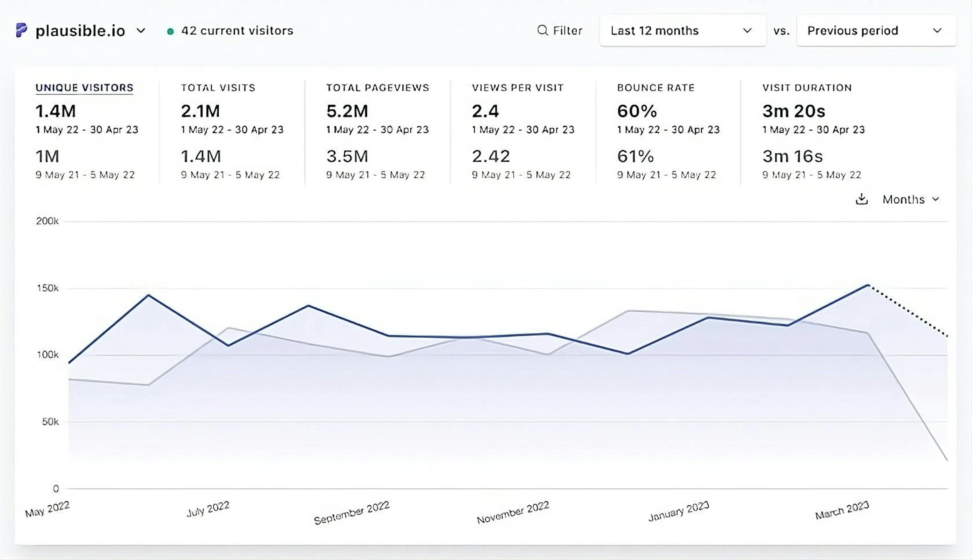Click the Filter button text

pyautogui.click(x=568, y=30)
